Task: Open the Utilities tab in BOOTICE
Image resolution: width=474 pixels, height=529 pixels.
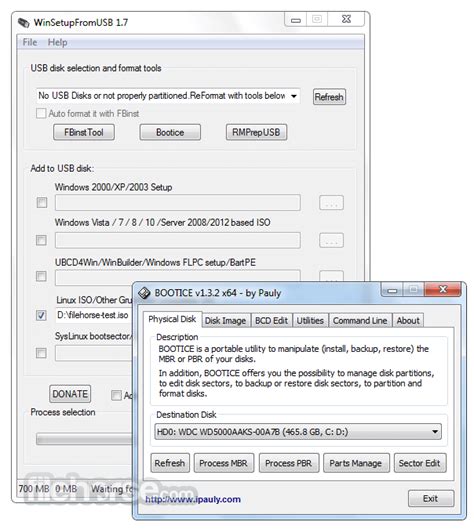Action: [310, 321]
